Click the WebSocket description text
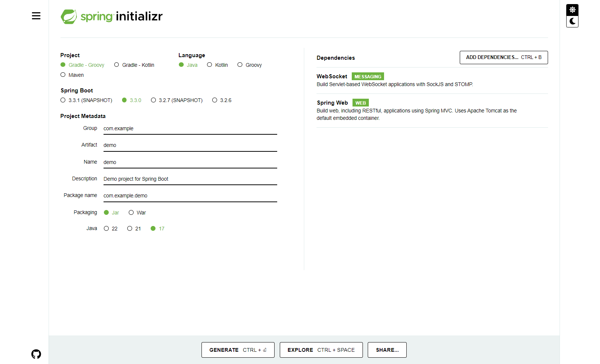The width and height of the screenshot is (600, 364). 394,84
